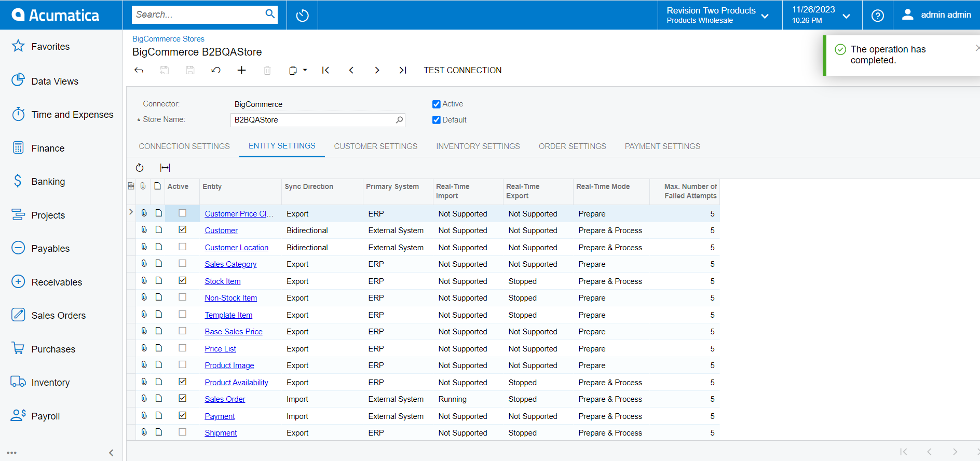The height and width of the screenshot is (461, 980).
Task: Add a new record with plus icon
Action: tap(241, 70)
